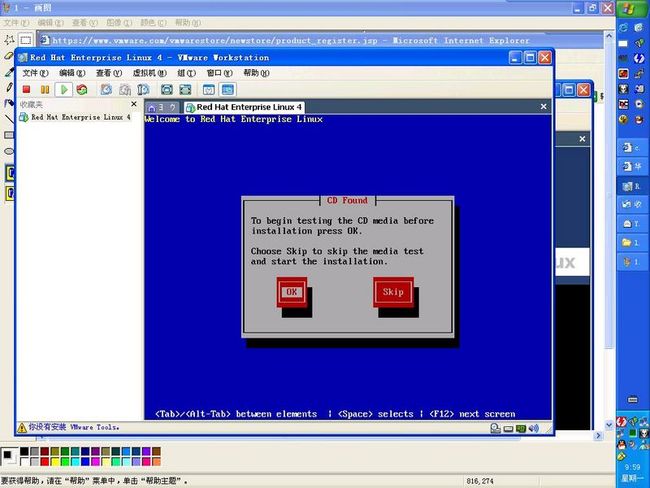Click the Suspend (pause) toolbar icon
The image size is (650, 488).
coord(45,90)
